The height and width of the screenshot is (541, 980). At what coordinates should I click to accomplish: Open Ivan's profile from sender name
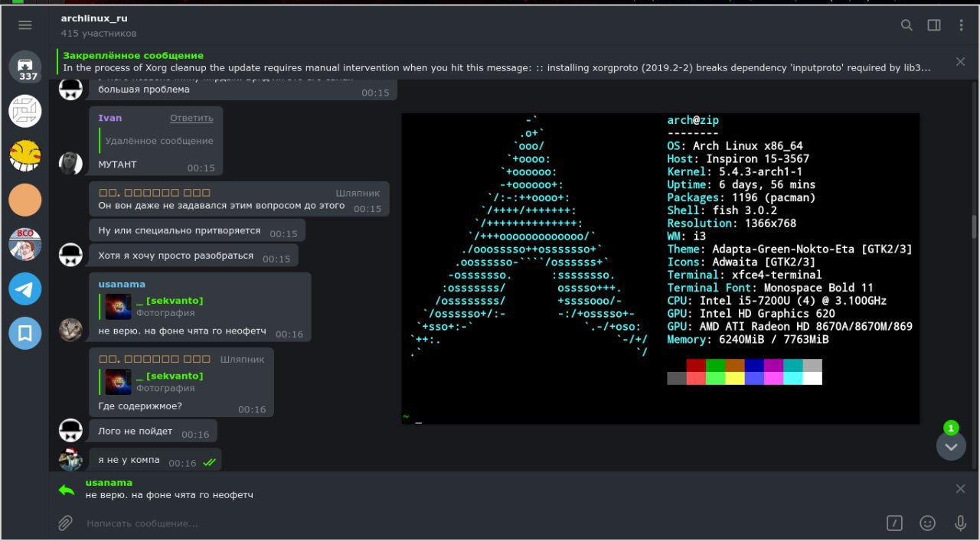point(110,118)
